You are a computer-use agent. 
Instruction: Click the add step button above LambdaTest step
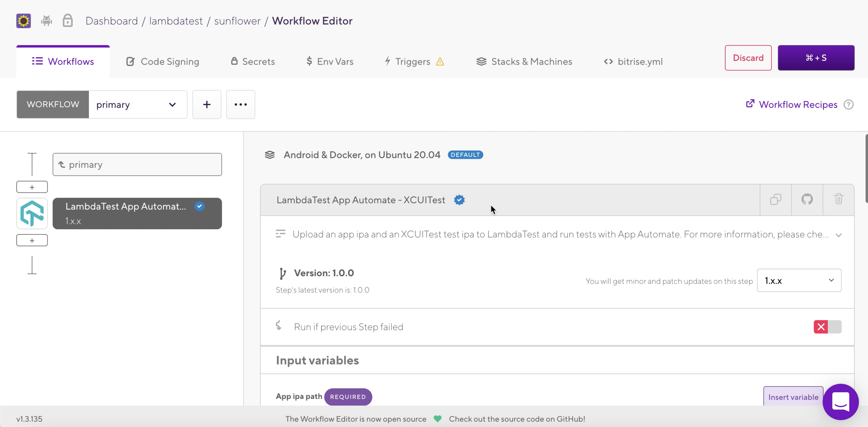click(x=32, y=186)
